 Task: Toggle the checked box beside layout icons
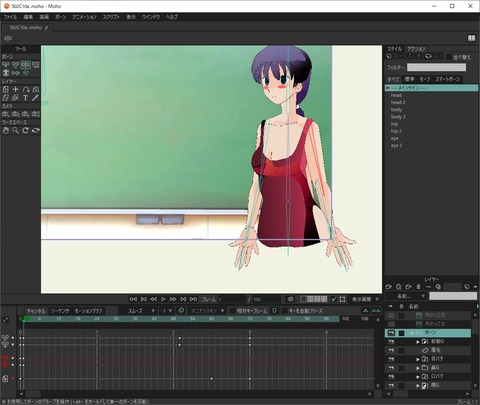[x=334, y=299]
